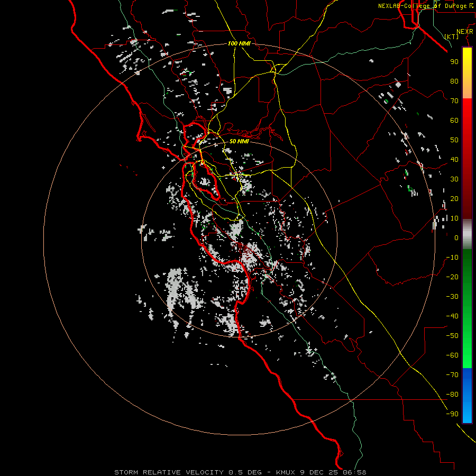476x476 pixels.
Task: Select the -90 scale value
Action: click(x=452, y=414)
